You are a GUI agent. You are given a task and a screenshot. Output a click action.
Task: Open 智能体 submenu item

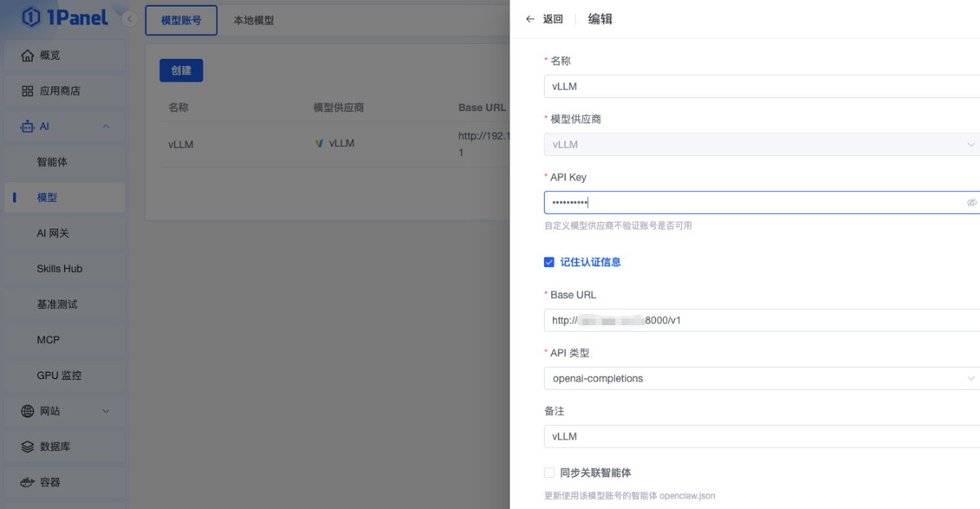tap(65, 162)
